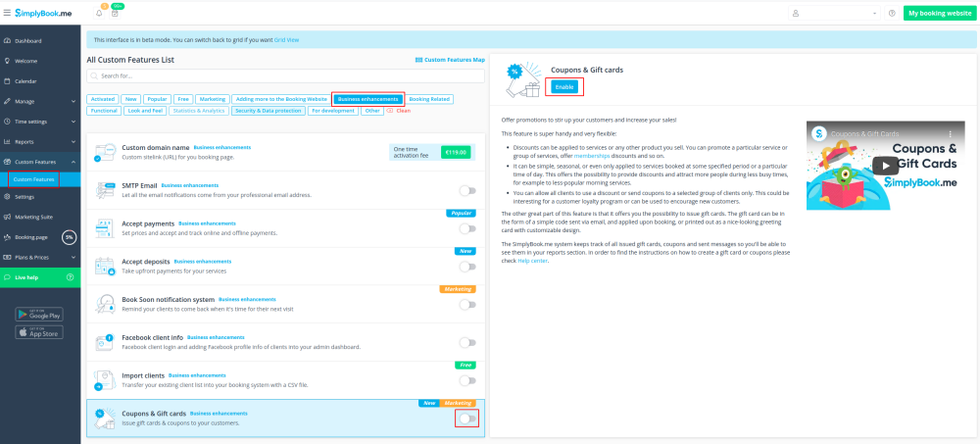Select the Marketing filter tag
980x444 pixels.
(212, 99)
